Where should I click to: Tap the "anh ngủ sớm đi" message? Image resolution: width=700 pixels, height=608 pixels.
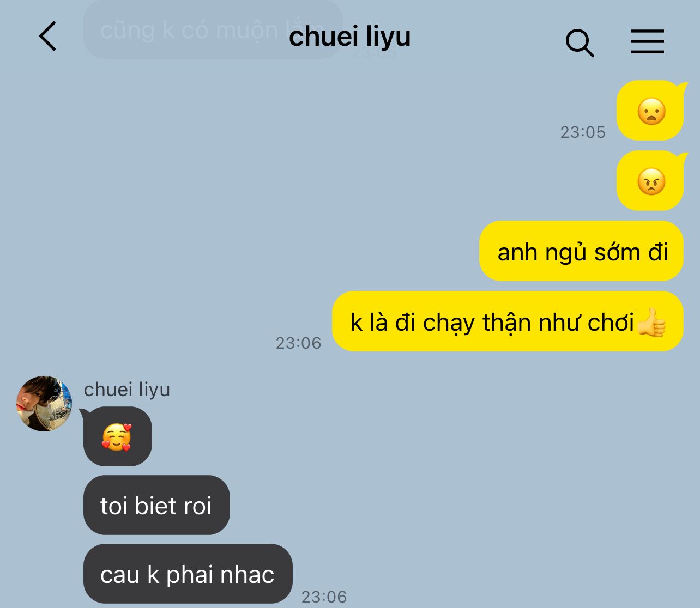coord(581,251)
